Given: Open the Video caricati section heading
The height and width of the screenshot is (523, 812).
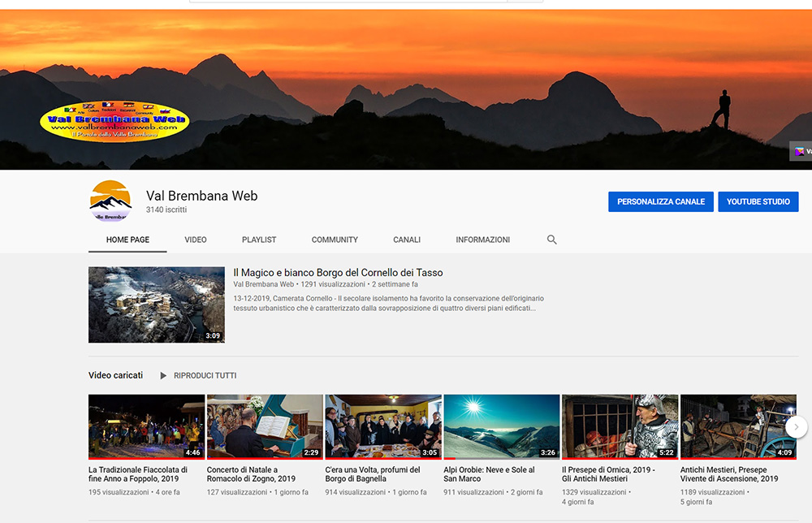Looking at the screenshot, I should [115, 375].
